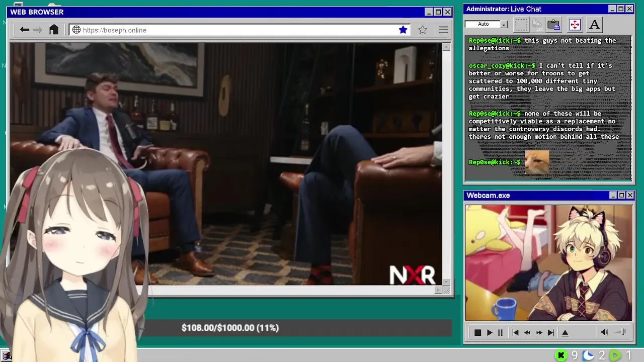Close the Webcam.exe window

click(x=630, y=195)
